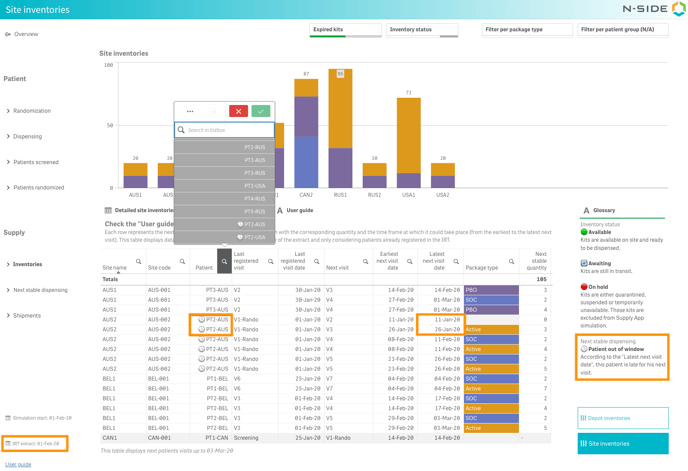This screenshot has height=471, width=688.
Task: Click the Site code column search icon
Action: (x=182, y=262)
